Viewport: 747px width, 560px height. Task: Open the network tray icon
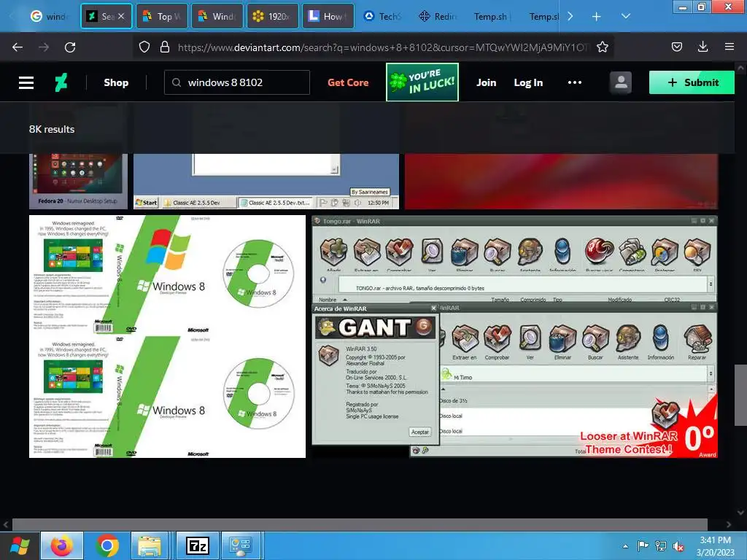[x=661, y=545]
